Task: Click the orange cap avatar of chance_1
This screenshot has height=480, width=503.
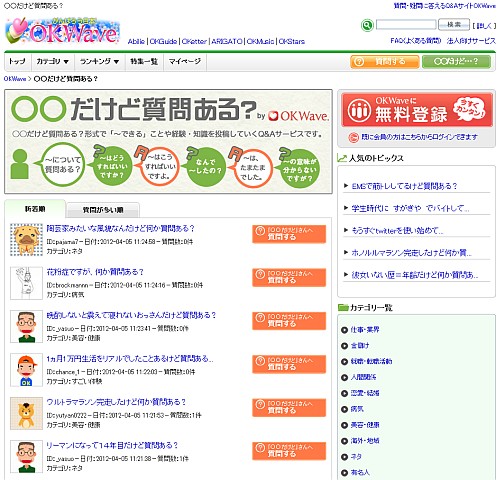Action: click(x=26, y=370)
